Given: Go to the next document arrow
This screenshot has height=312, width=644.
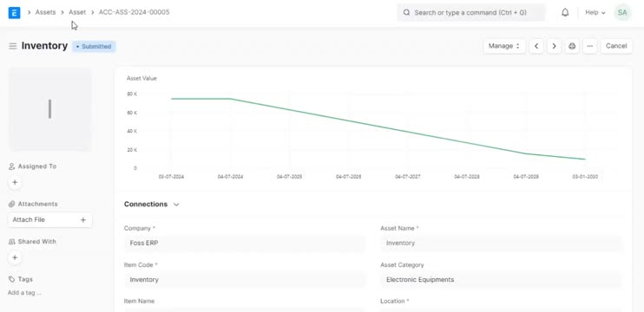Looking at the screenshot, I should click(x=554, y=46).
